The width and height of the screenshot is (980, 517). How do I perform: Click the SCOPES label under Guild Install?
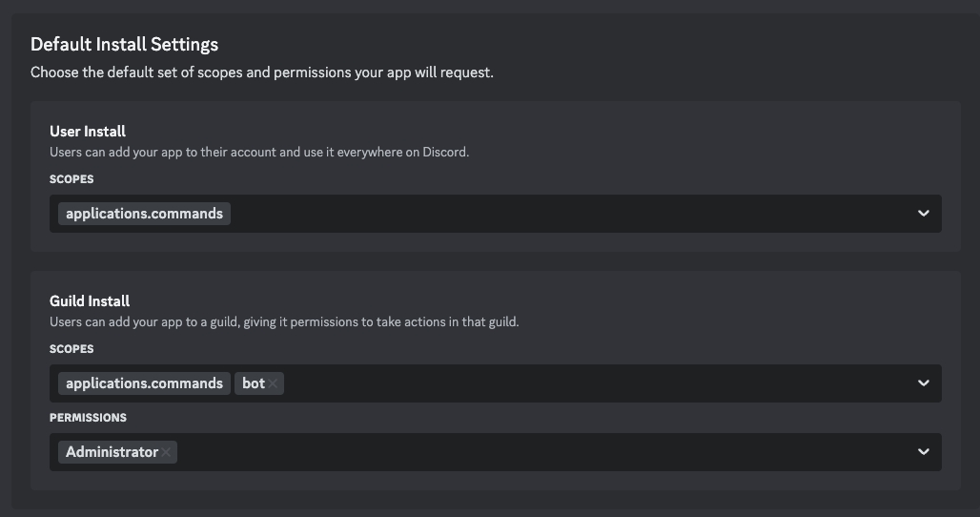pyautogui.click(x=71, y=349)
